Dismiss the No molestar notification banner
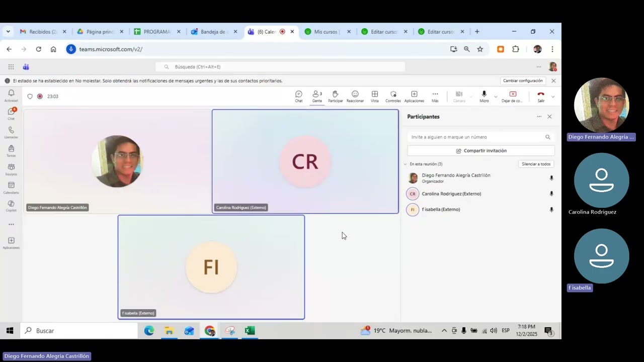The width and height of the screenshot is (644, 362). 553,80
